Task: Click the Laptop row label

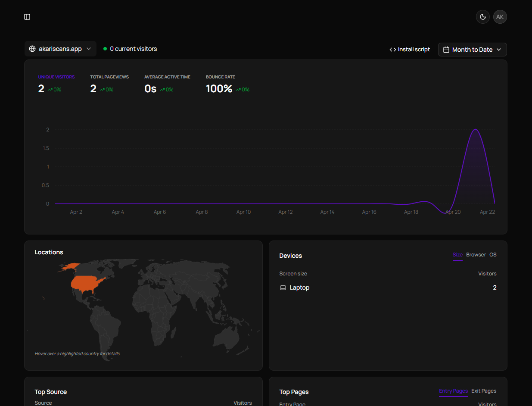Action: pos(299,287)
